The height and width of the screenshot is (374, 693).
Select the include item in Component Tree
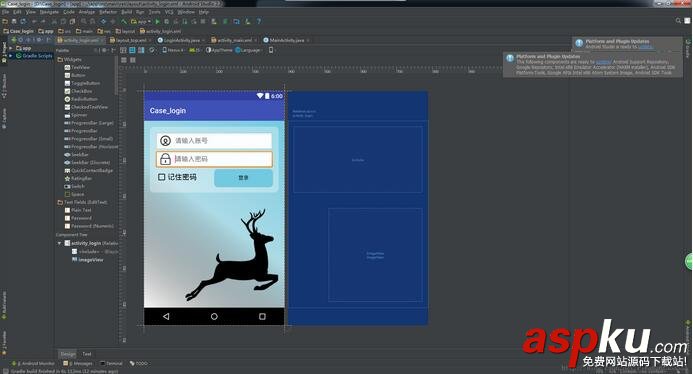95,252
